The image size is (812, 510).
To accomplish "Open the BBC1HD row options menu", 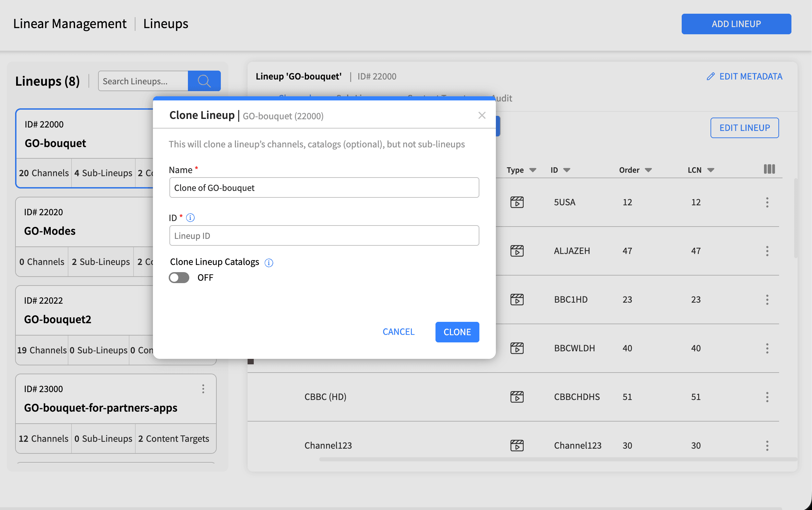I will (x=767, y=300).
